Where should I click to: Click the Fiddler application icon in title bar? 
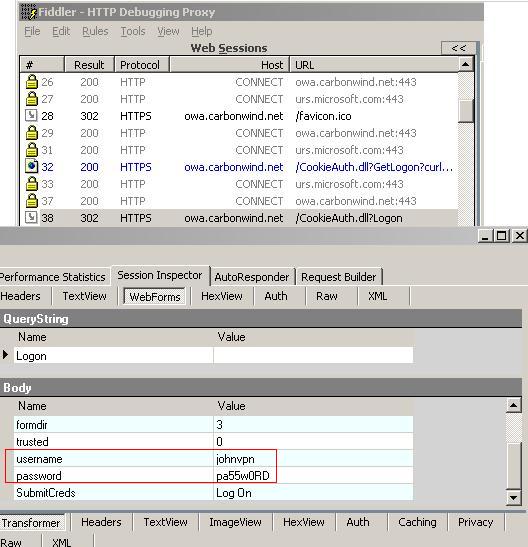tap(29, 12)
